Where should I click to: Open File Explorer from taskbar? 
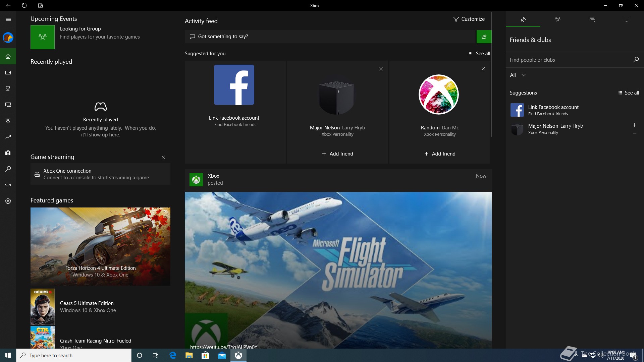pyautogui.click(x=189, y=355)
